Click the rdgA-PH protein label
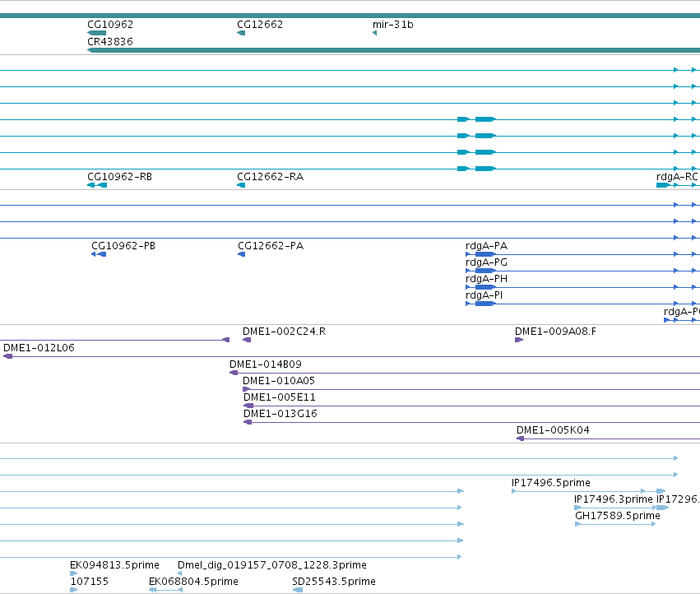 click(x=487, y=279)
